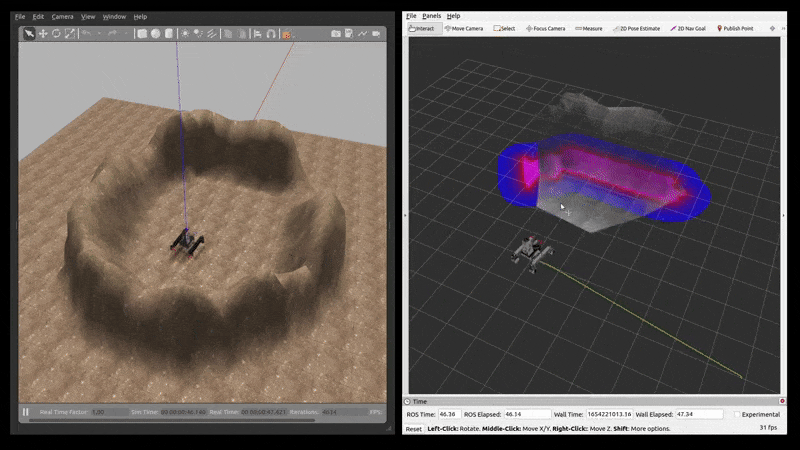Click the 31 fps readout in RViz
The height and width of the screenshot is (450, 800).
tap(768, 428)
